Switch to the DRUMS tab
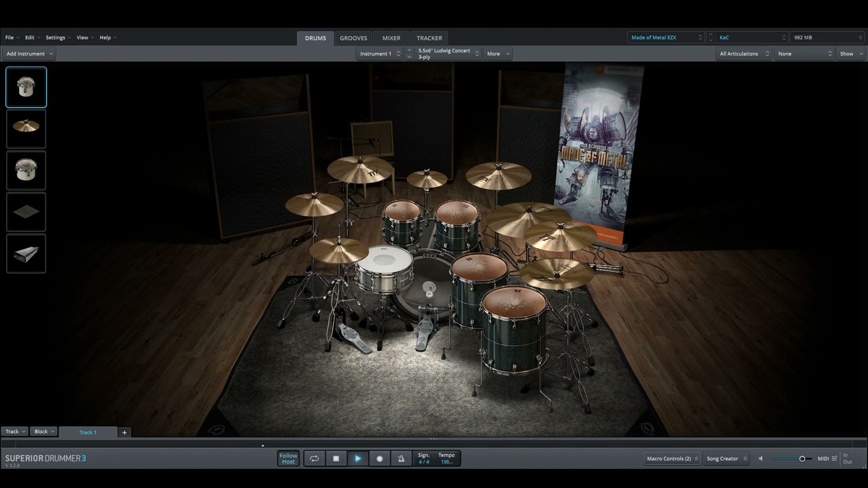 (315, 38)
